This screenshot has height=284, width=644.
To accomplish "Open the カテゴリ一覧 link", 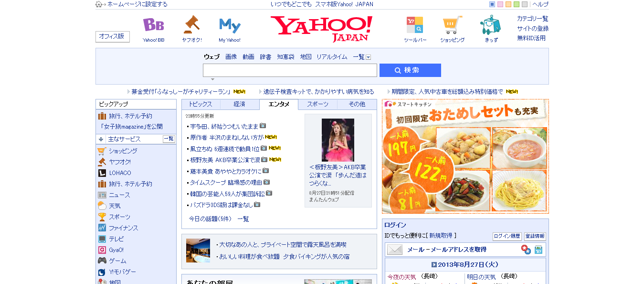I will coord(533,19).
